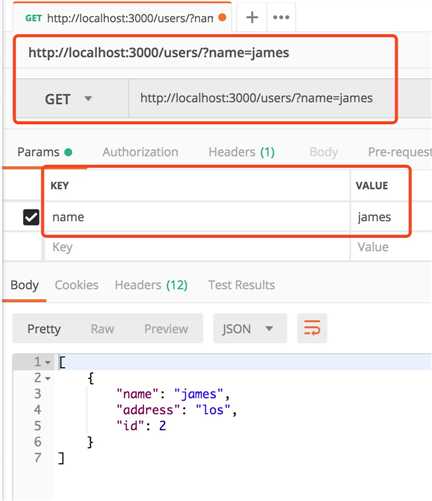
Task: Click the VALUE column header
Action: (372, 186)
